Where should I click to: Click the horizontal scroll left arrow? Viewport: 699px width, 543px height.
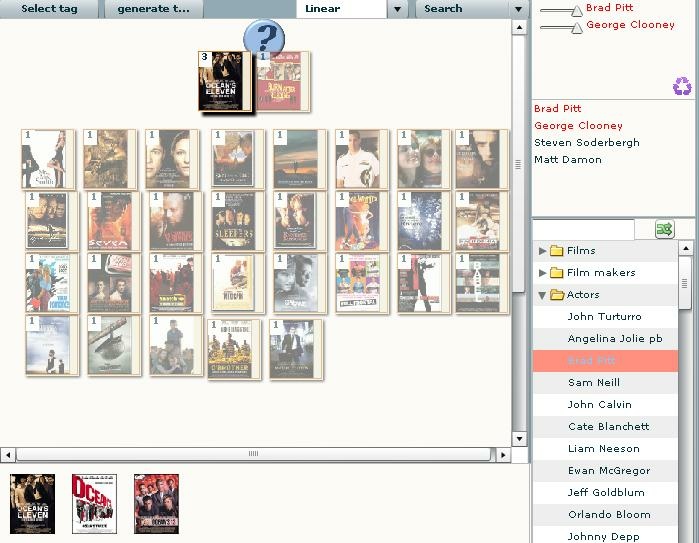point(8,455)
